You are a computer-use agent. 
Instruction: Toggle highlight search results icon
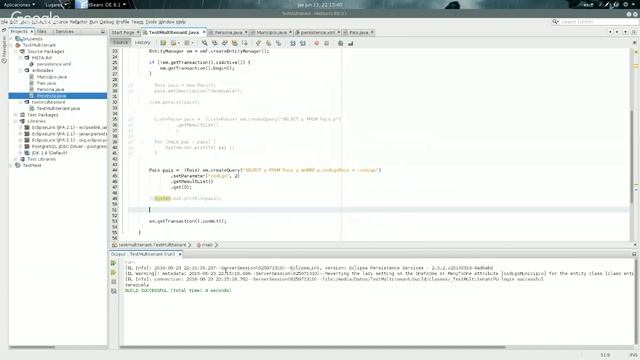click(x=235, y=43)
